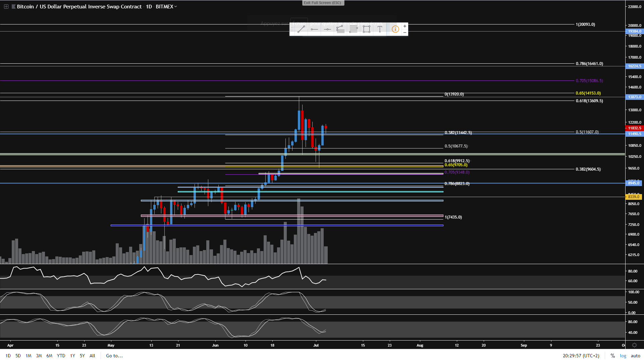The image size is (644, 362).
Task: Click the orange info circle icon
Action: click(x=395, y=29)
